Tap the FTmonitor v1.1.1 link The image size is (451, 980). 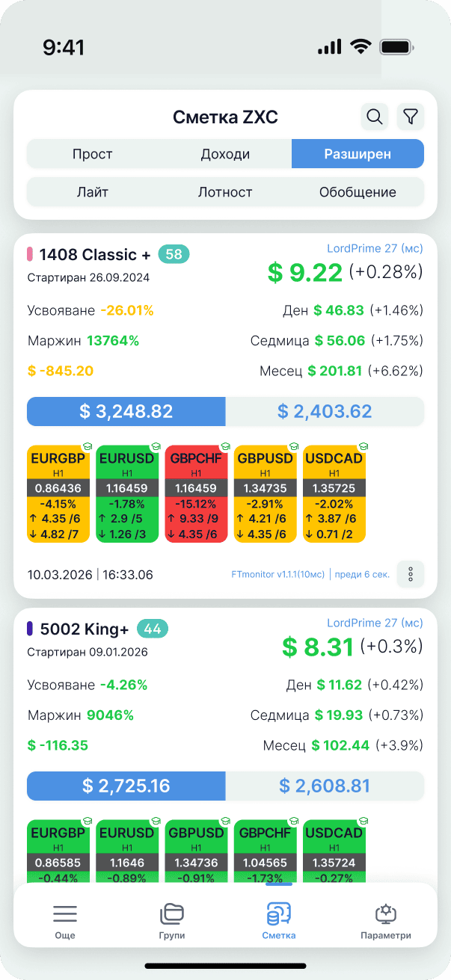pyautogui.click(x=278, y=575)
